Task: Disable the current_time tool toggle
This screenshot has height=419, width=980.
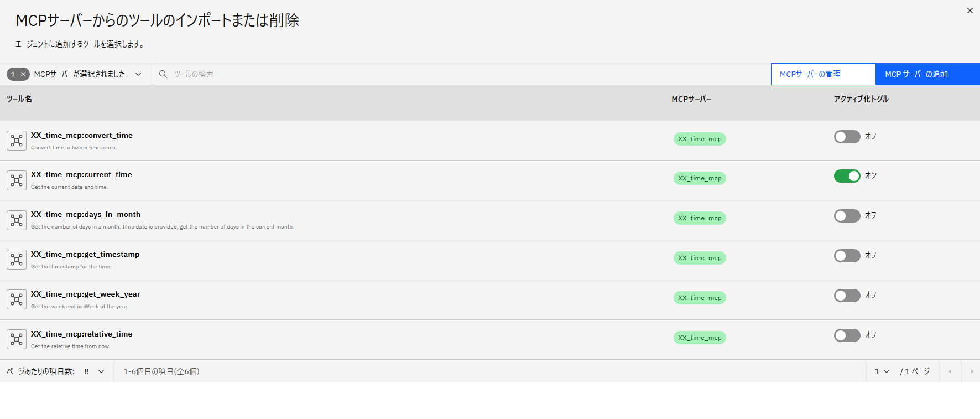Action: coord(847,176)
